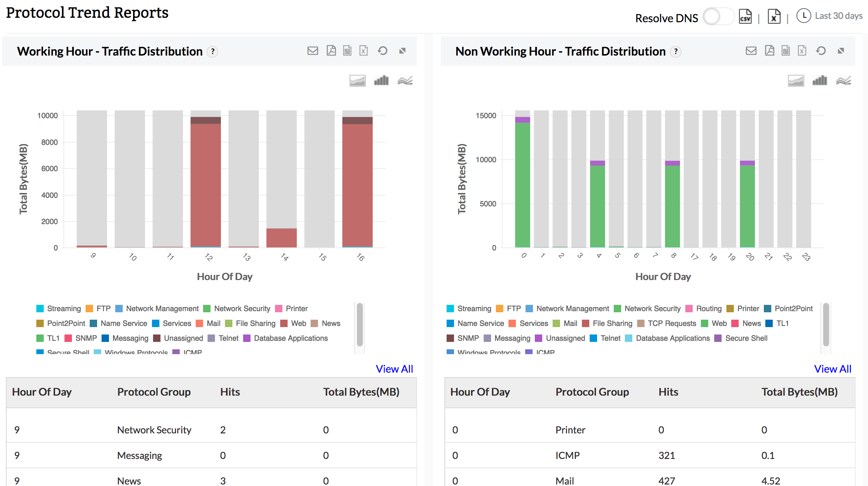
Task: Click View All under Working Hour chart
Action: (x=394, y=369)
